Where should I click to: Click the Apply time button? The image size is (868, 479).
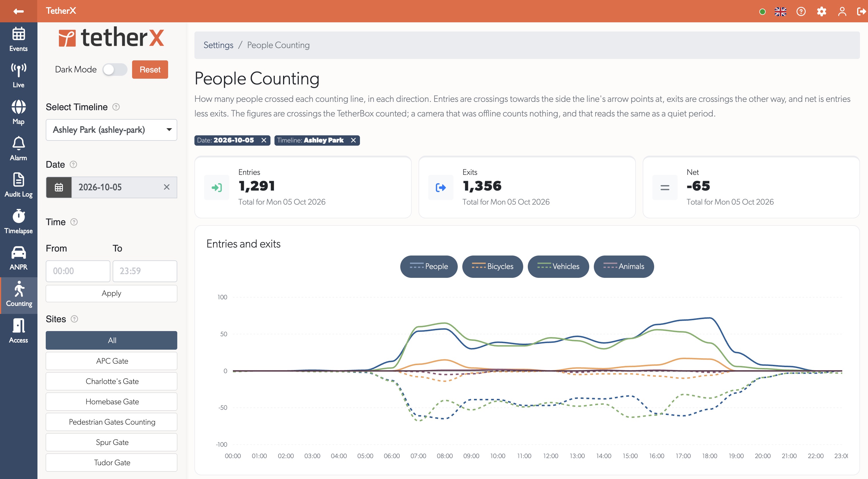pyautogui.click(x=111, y=294)
